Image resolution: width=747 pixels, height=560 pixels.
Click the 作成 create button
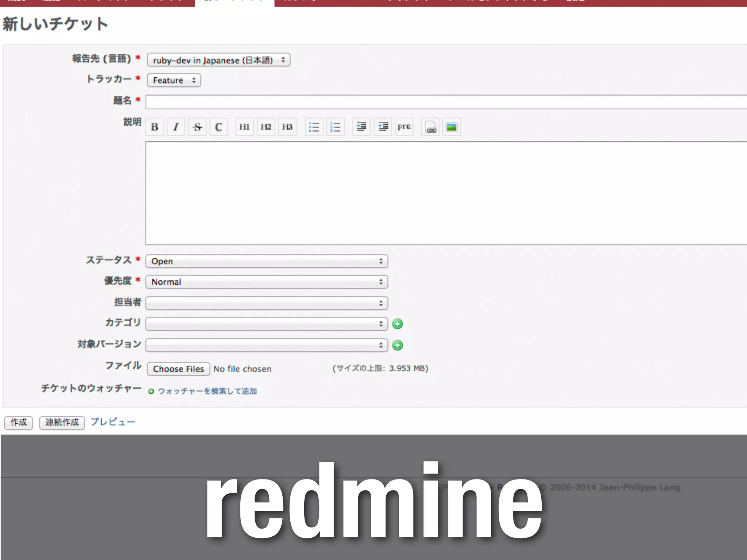[x=19, y=423]
